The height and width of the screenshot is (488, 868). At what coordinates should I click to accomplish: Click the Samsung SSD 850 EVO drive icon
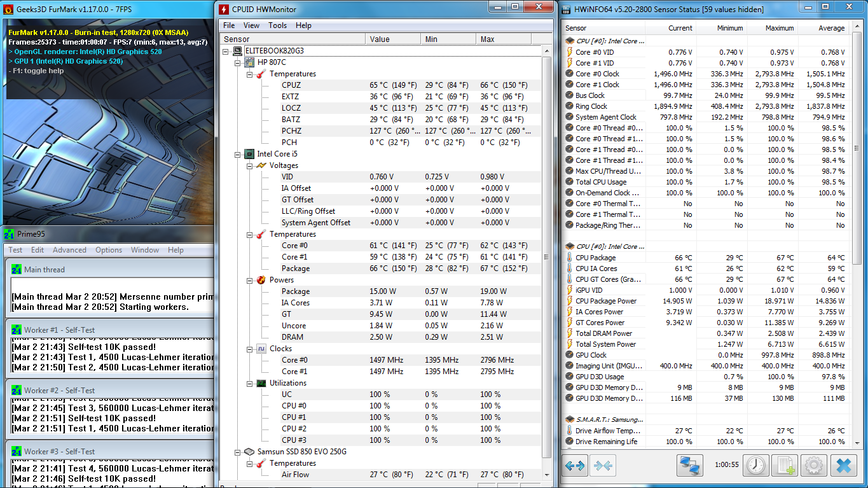(x=250, y=452)
